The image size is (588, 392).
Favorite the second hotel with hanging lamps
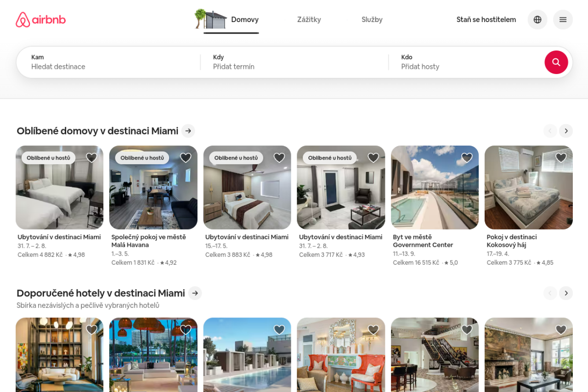(186, 330)
